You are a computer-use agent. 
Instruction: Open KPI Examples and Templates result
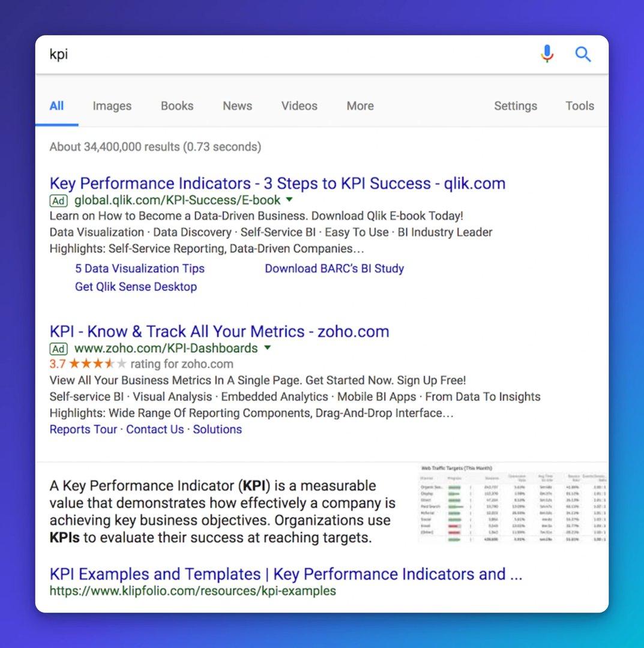pos(286,574)
